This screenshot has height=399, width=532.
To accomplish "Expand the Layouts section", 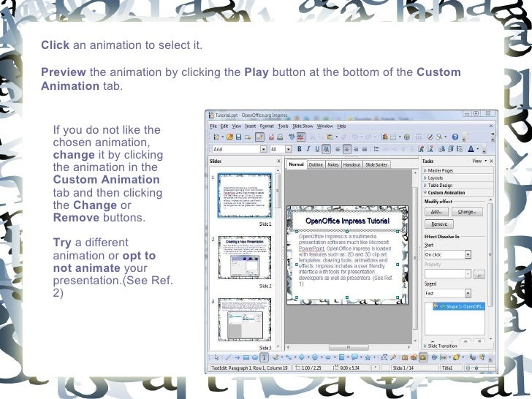I will pyautogui.click(x=458, y=178).
